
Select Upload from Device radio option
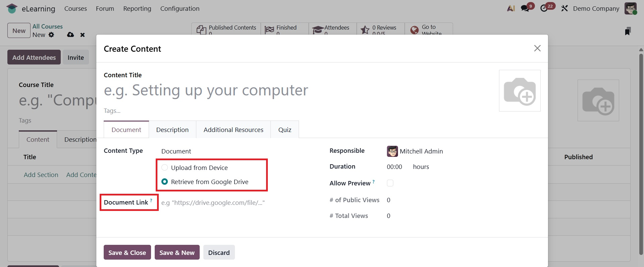tap(165, 168)
